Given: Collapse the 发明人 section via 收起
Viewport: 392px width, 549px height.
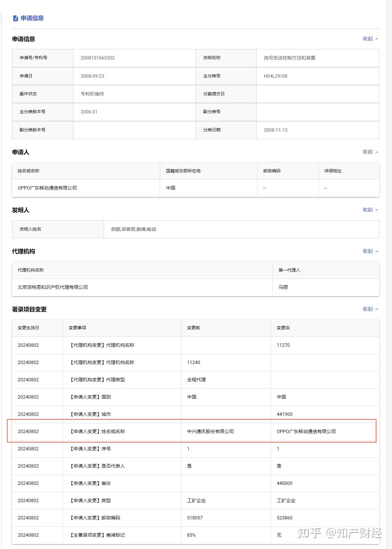Looking at the screenshot, I should tap(370, 210).
